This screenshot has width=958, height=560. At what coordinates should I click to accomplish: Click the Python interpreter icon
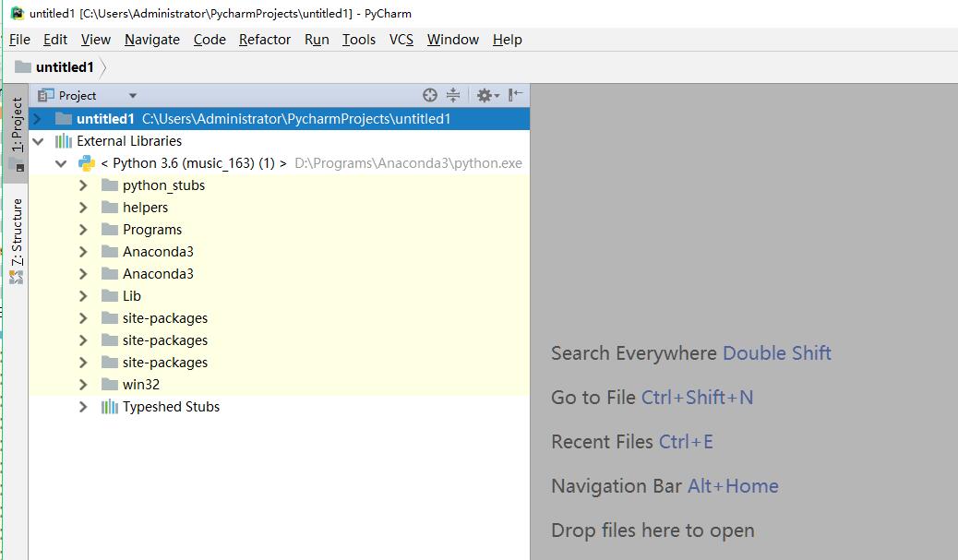[86, 163]
